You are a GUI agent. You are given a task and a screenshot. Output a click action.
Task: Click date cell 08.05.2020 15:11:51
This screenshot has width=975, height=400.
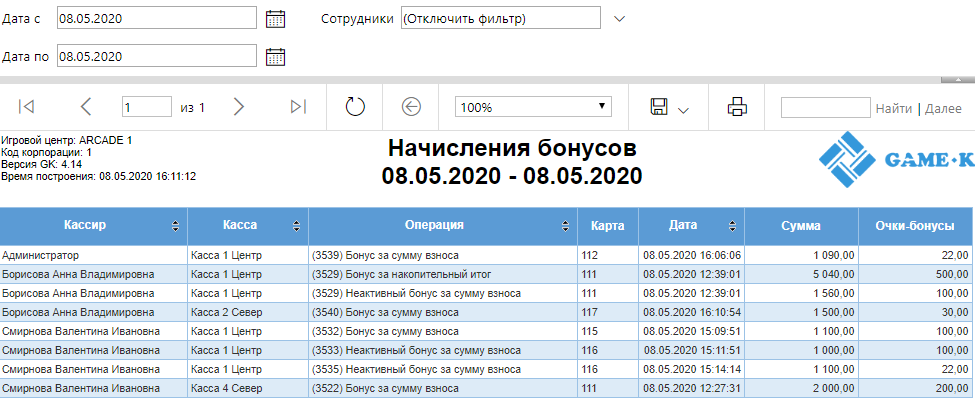(691, 350)
